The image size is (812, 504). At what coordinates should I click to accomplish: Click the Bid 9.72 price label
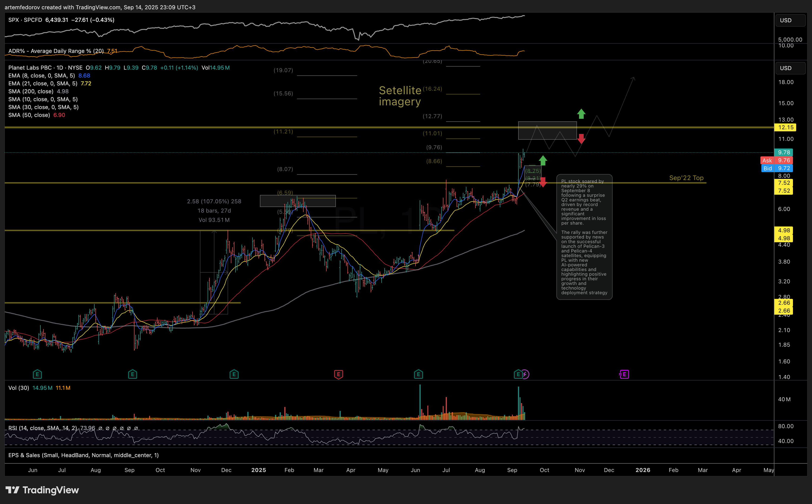(x=777, y=168)
